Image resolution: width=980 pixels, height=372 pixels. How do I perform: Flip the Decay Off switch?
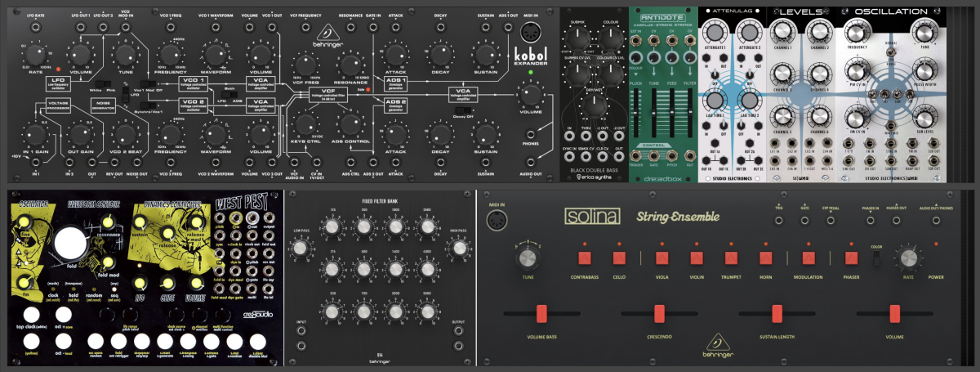click(x=462, y=110)
